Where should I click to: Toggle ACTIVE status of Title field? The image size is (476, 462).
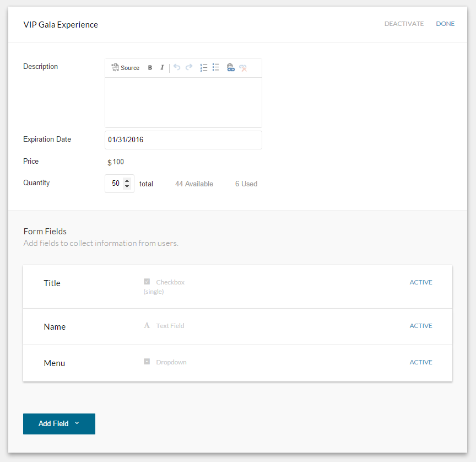(x=421, y=282)
